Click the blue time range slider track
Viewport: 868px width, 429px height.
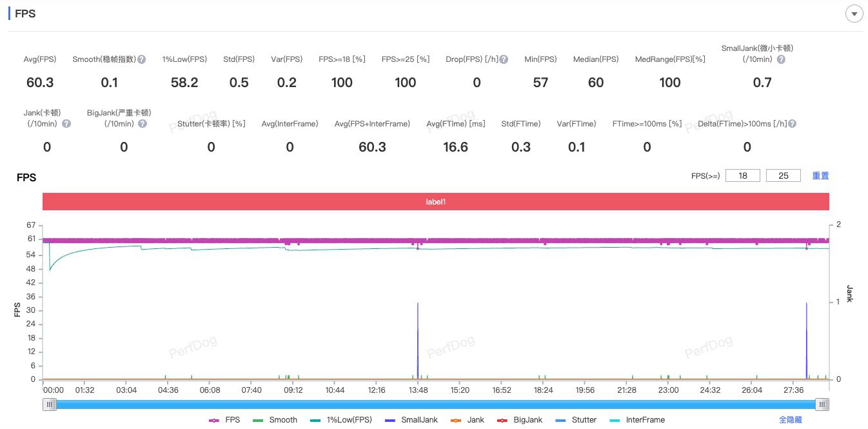(435, 404)
